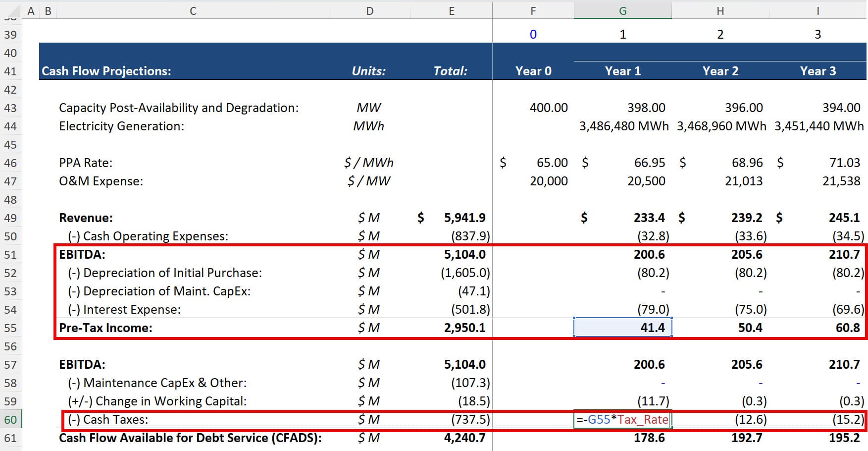Select row 55 header

pyautogui.click(x=10, y=328)
